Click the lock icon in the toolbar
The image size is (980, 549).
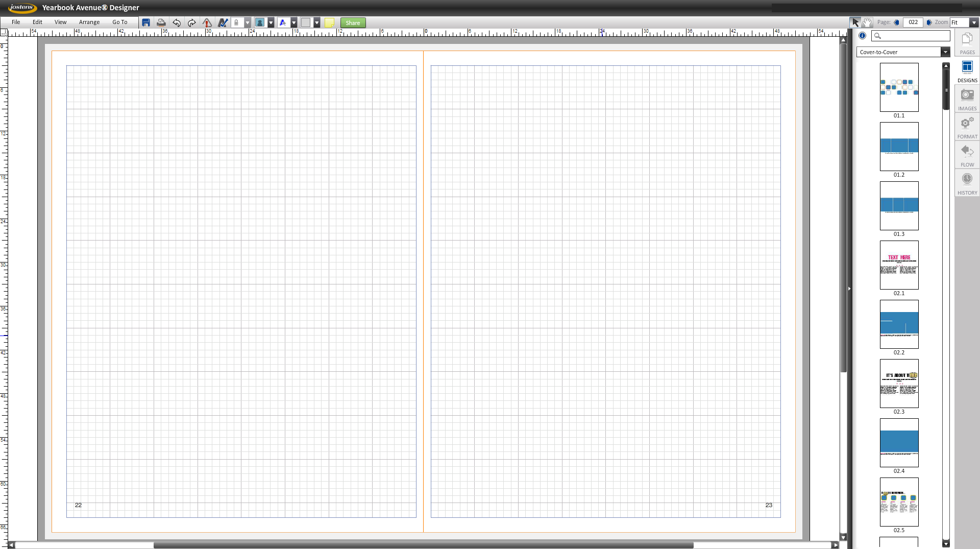tap(237, 22)
